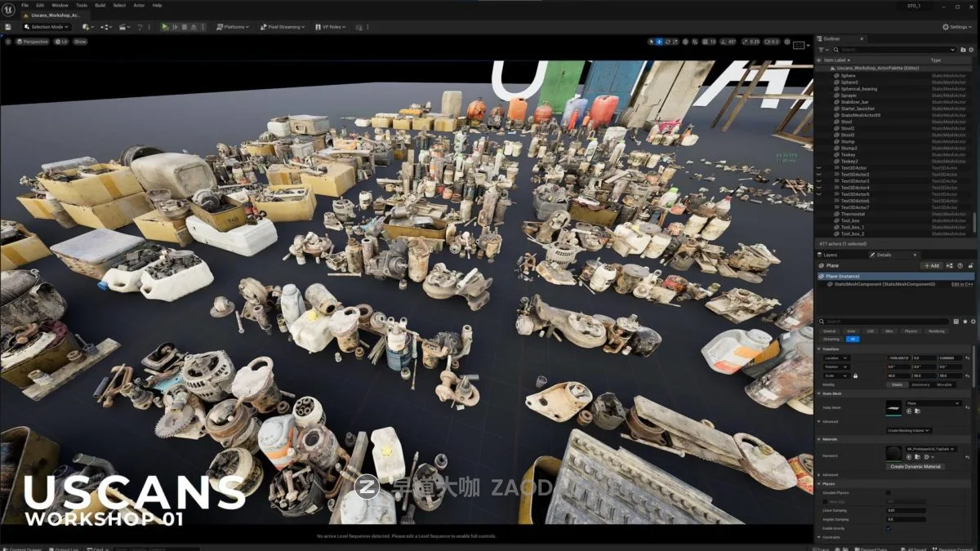
Task: Set Mobility to Movable
Action: click(944, 384)
